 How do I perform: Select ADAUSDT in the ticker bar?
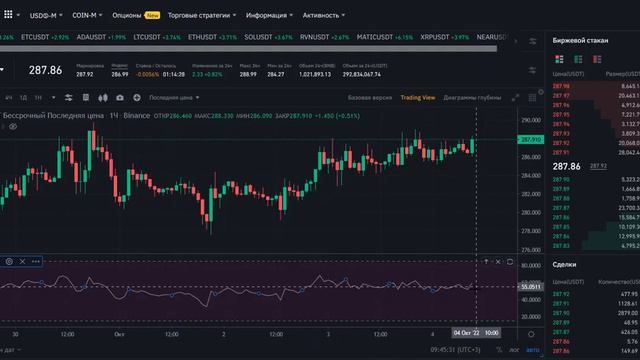point(101,37)
